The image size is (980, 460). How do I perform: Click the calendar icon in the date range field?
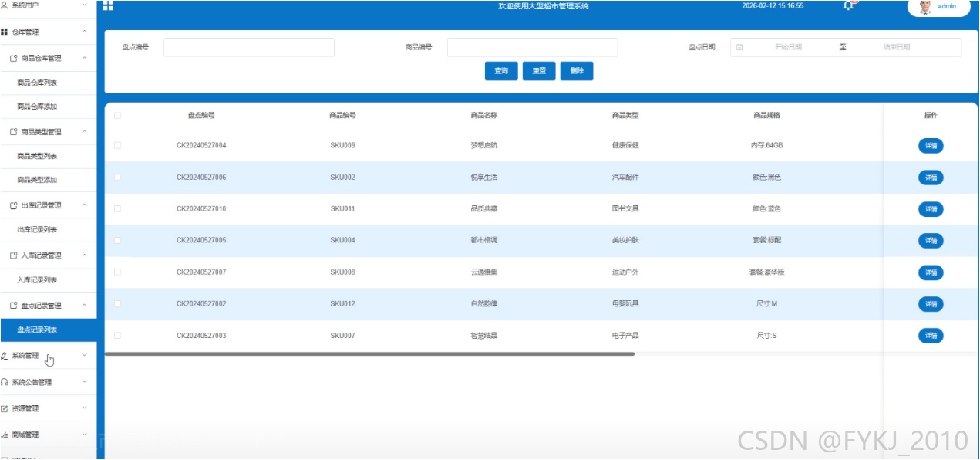point(739,47)
